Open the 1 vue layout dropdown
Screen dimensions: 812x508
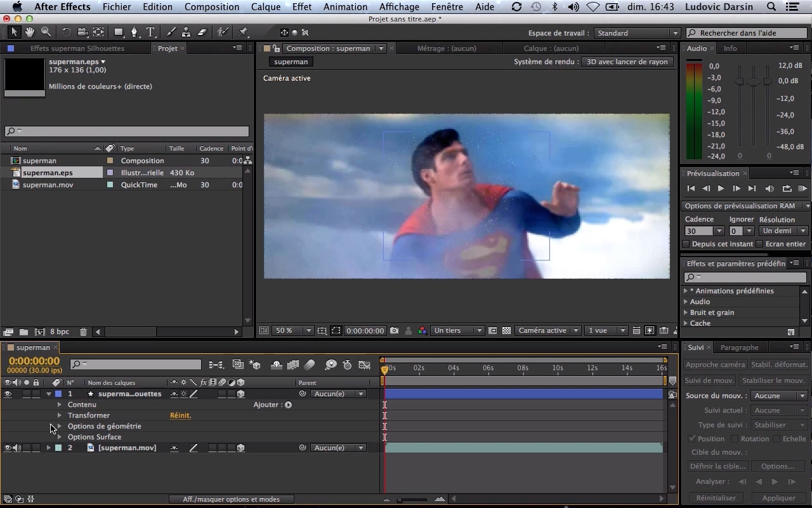(x=606, y=331)
